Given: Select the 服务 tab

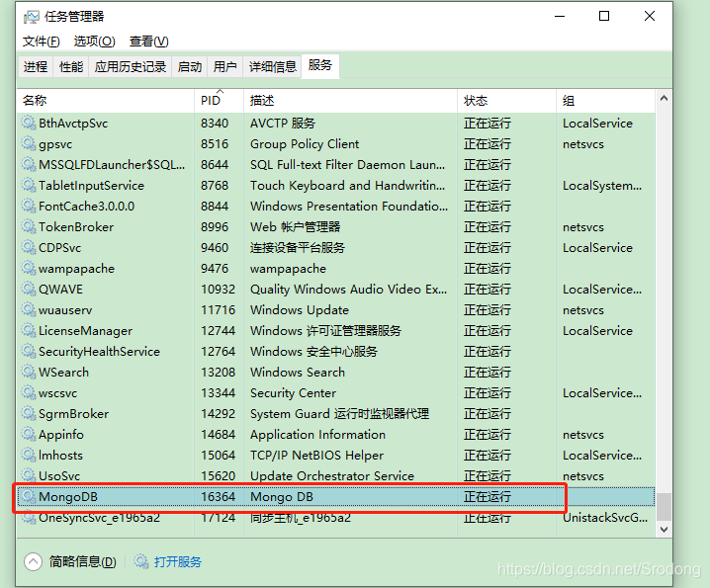Looking at the screenshot, I should (x=320, y=65).
